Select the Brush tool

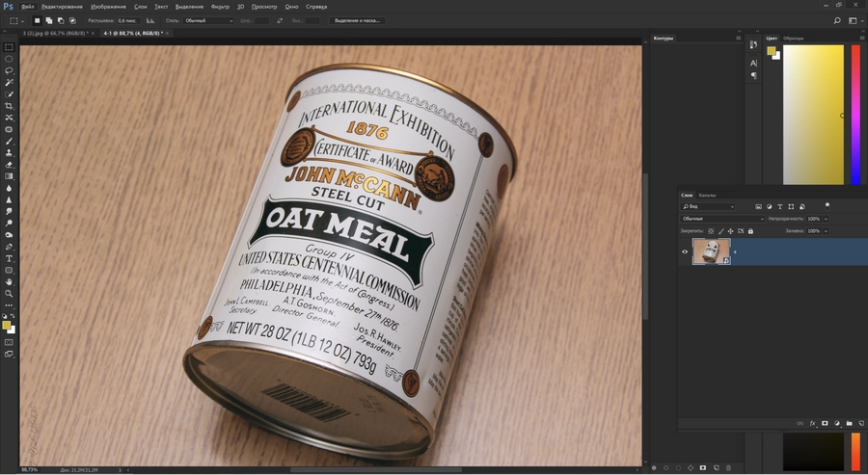click(9, 141)
